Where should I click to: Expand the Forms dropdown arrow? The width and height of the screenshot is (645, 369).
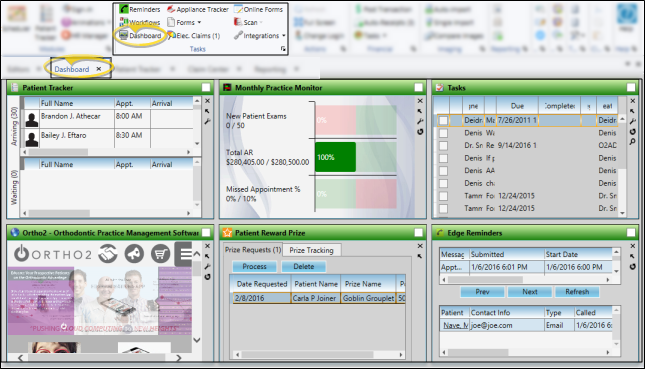(200, 22)
